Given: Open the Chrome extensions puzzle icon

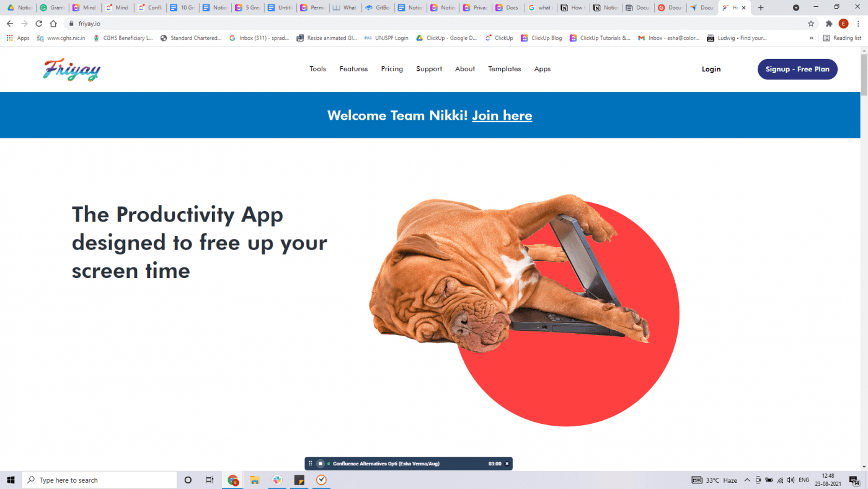Looking at the screenshot, I should pyautogui.click(x=829, y=24).
